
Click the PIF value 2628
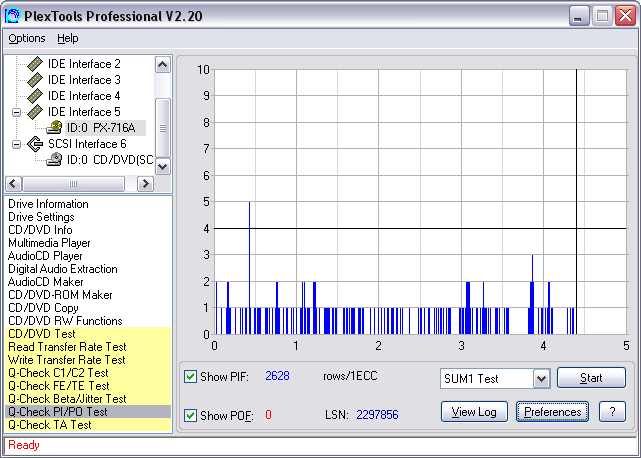pos(277,376)
